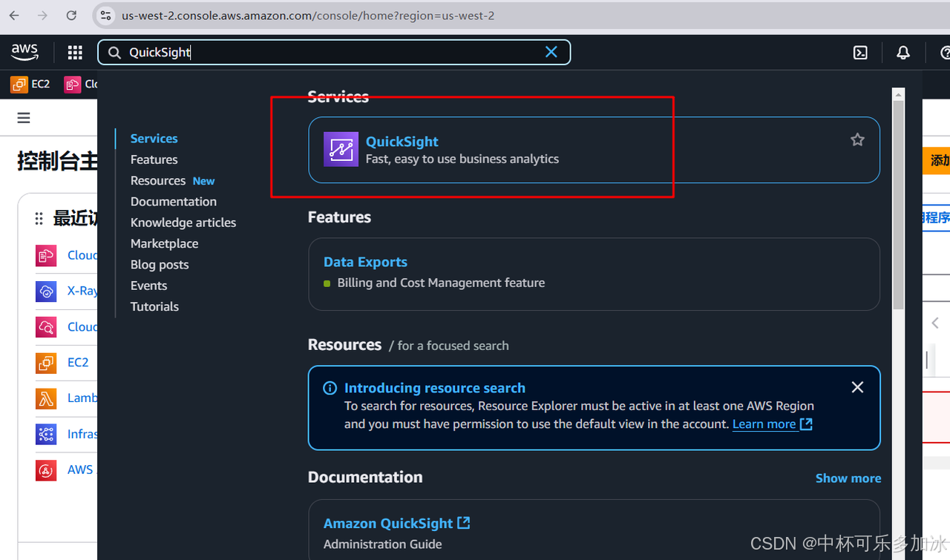Click the EC2 favorites bar shortcut
950x560 pixels.
tap(30, 85)
